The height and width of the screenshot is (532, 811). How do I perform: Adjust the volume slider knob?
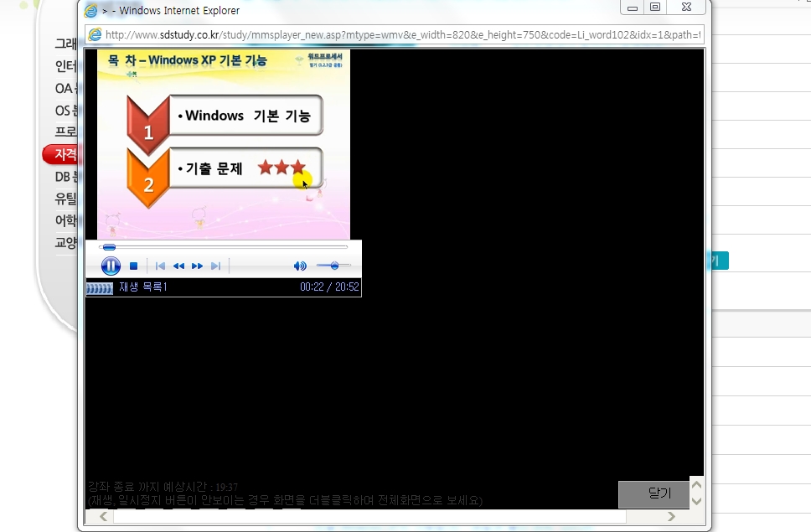(x=334, y=266)
